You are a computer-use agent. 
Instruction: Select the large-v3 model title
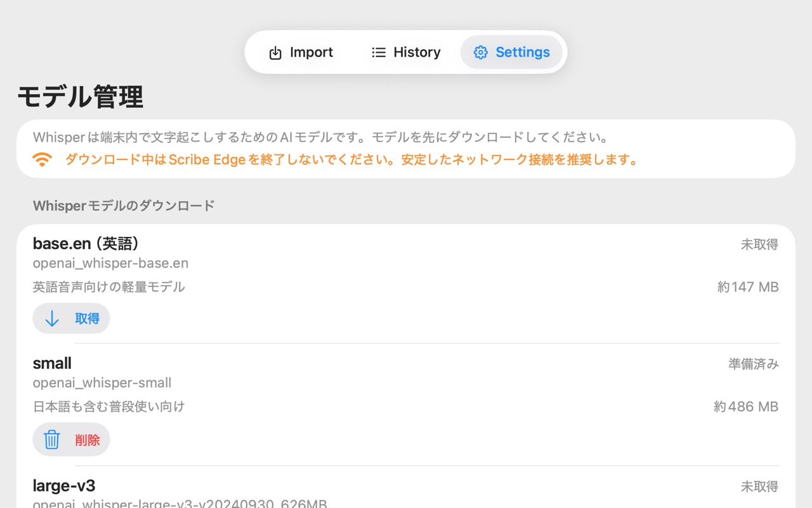pyautogui.click(x=64, y=486)
